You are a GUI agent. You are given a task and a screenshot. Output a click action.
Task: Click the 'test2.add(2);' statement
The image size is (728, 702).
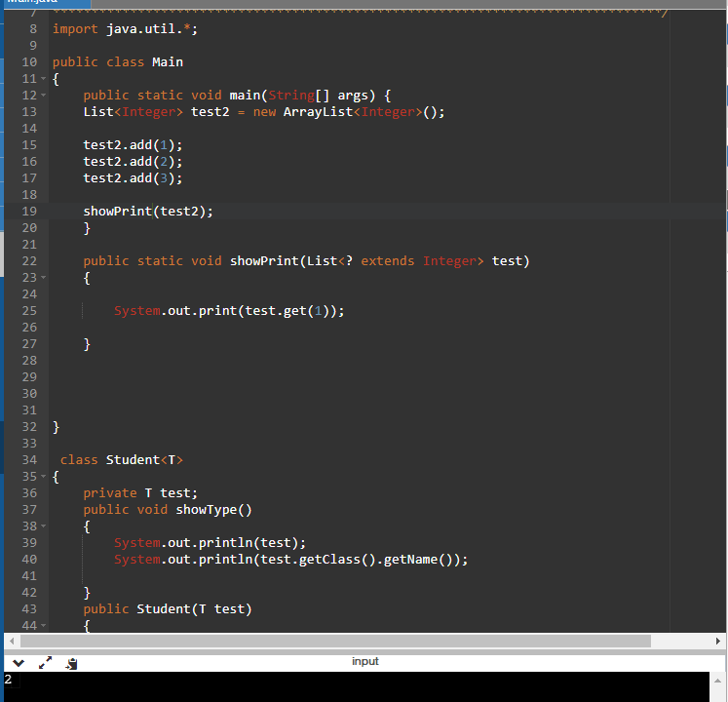click(133, 162)
